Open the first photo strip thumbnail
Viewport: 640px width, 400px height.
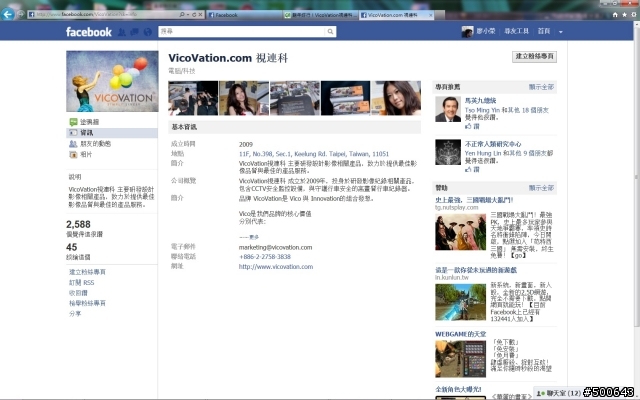tap(193, 98)
